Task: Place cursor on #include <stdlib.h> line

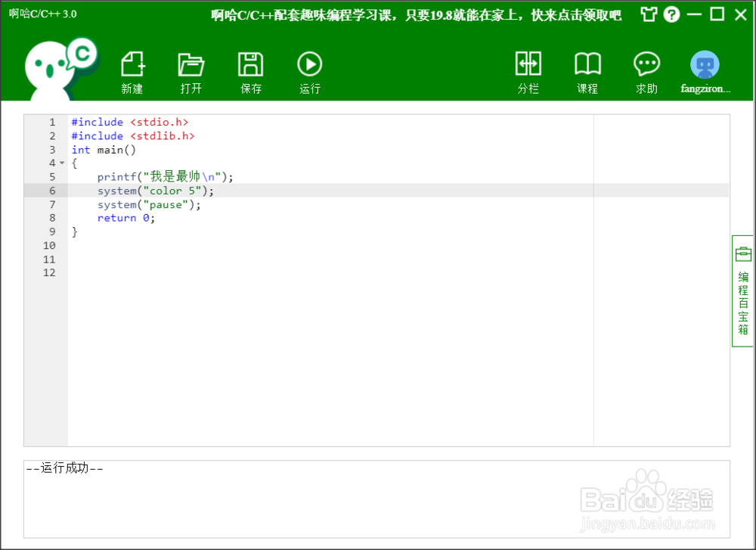Action: [133, 136]
